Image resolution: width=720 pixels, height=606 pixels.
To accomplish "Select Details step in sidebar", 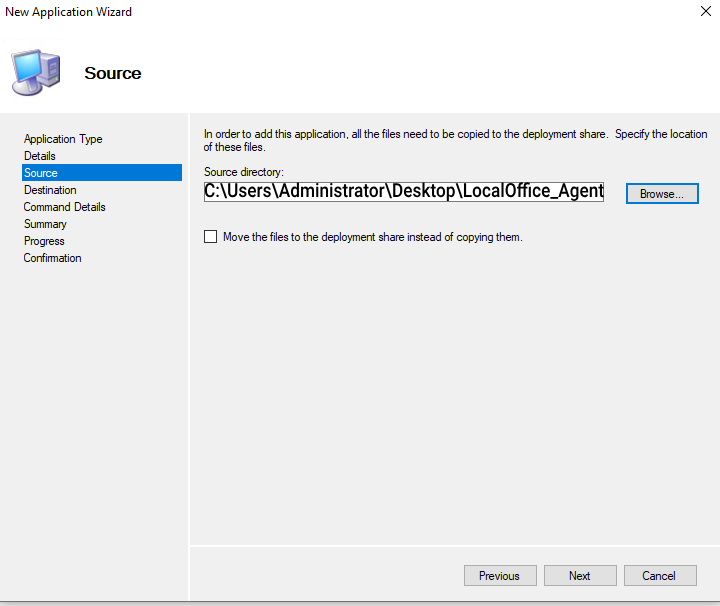I will [x=40, y=156].
